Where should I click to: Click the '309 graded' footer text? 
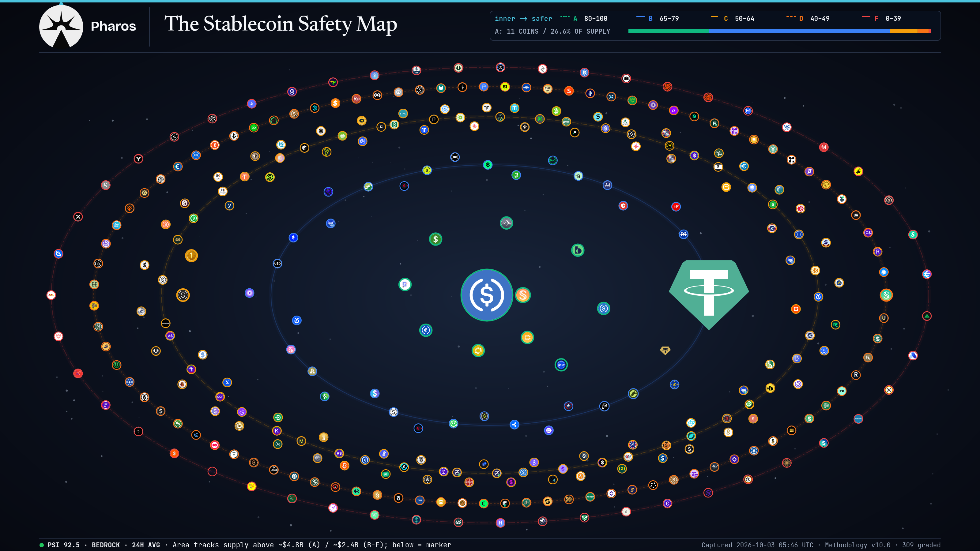tap(922, 545)
